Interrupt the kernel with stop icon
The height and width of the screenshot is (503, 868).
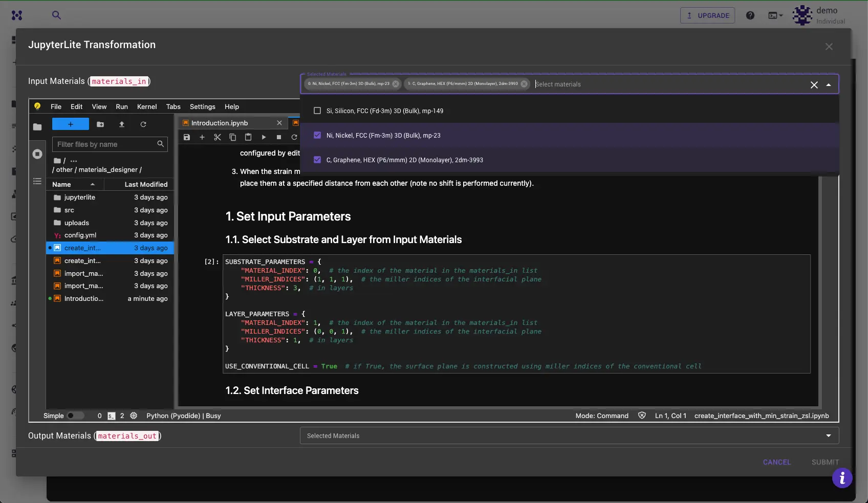click(x=279, y=137)
